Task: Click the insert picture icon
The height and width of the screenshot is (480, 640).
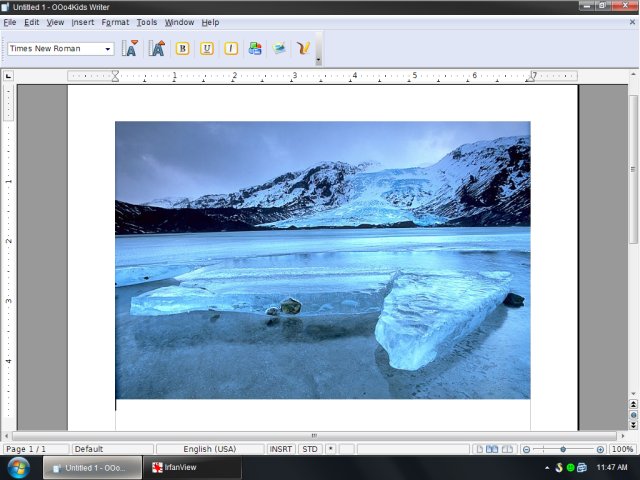Action: pyautogui.click(x=279, y=48)
